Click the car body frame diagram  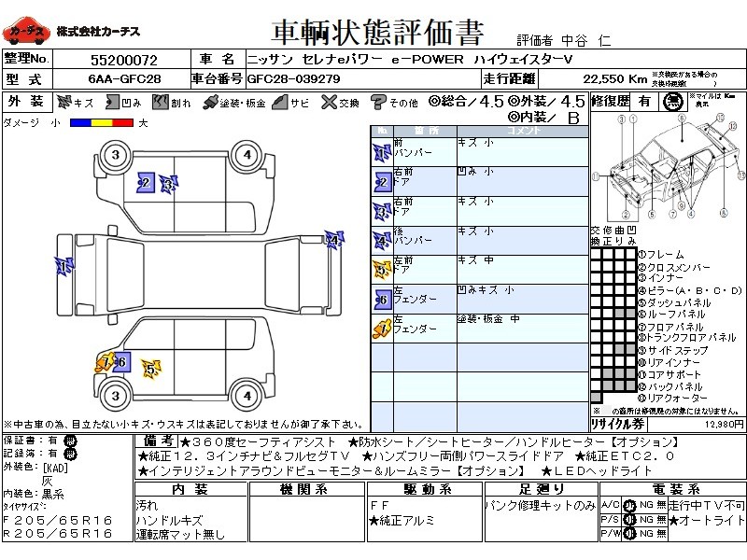tap(669, 166)
